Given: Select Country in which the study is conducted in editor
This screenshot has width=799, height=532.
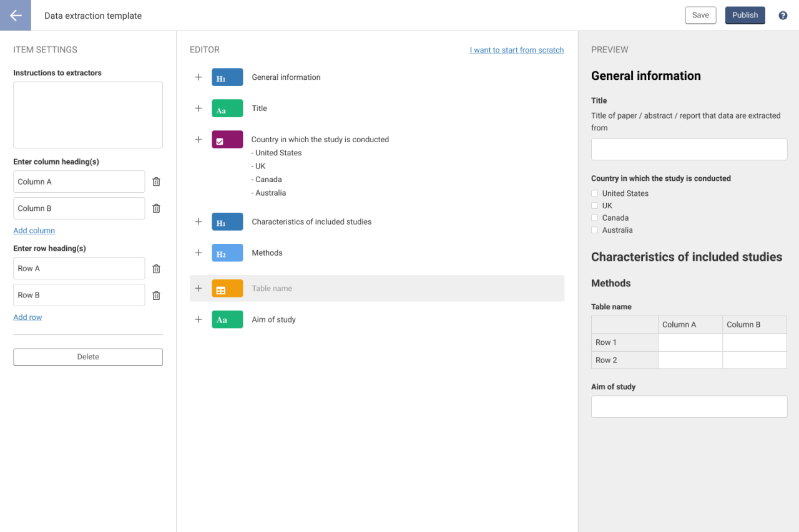Looking at the screenshot, I should [320, 140].
